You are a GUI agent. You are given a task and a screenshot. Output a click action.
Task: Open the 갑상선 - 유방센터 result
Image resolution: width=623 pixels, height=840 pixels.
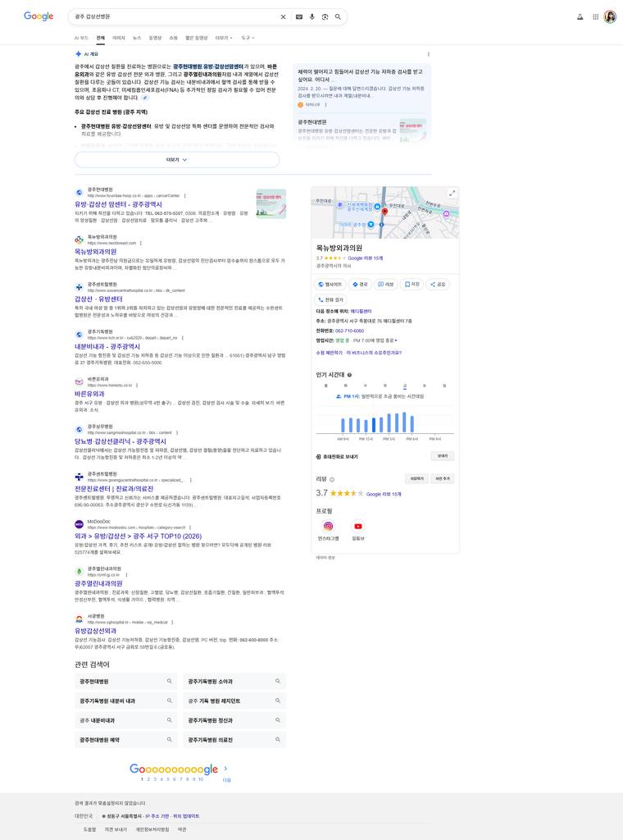click(x=98, y=299)
